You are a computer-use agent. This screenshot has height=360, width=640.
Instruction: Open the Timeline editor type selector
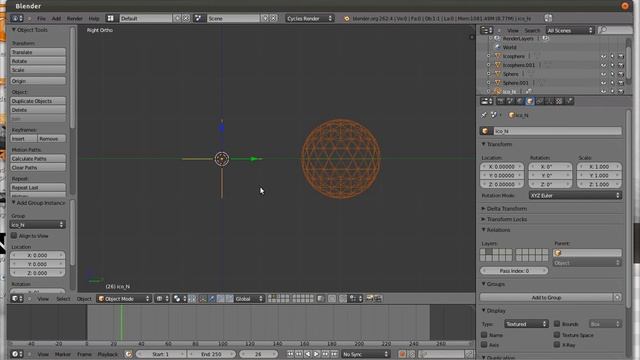(17, 354)
